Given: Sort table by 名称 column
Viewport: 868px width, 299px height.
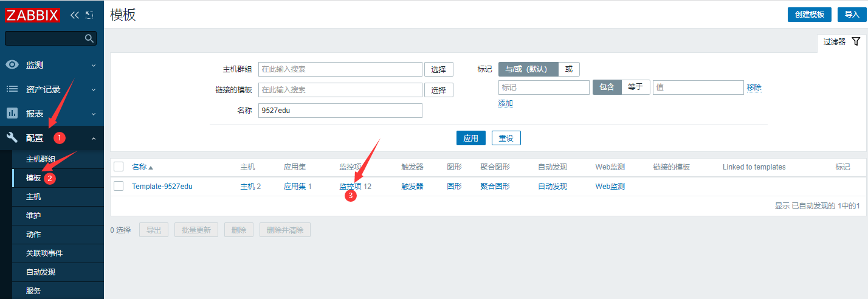Looking at the screenshot, I should tap(142, 167).
